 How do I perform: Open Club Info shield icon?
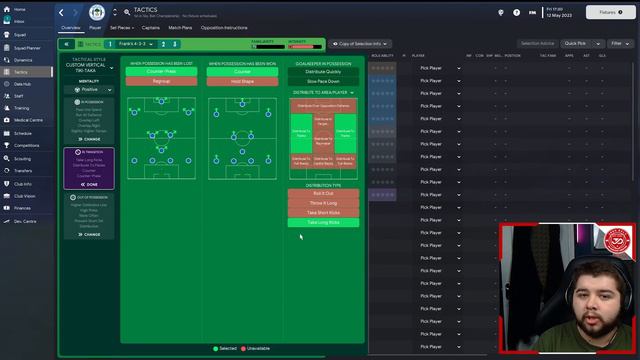click(x=7, y=184)
